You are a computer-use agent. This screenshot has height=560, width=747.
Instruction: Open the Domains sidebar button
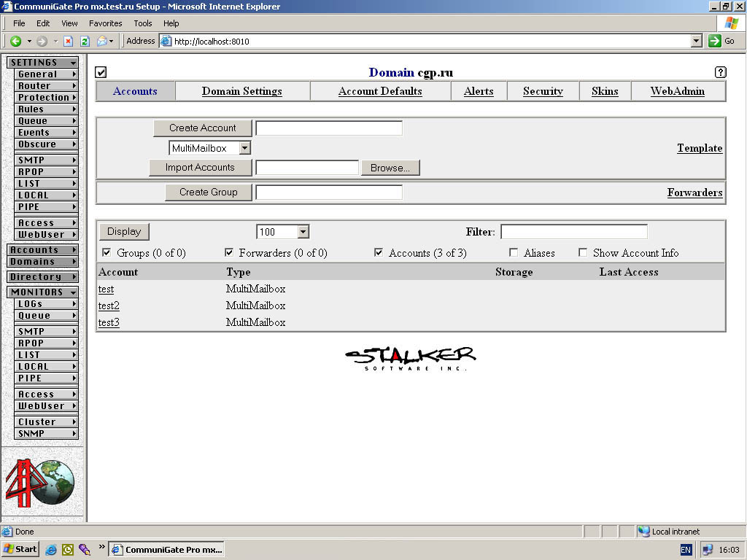click(43, 262)
